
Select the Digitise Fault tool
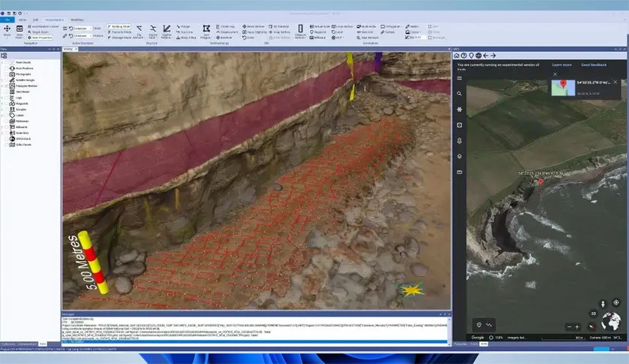[153, 32]
